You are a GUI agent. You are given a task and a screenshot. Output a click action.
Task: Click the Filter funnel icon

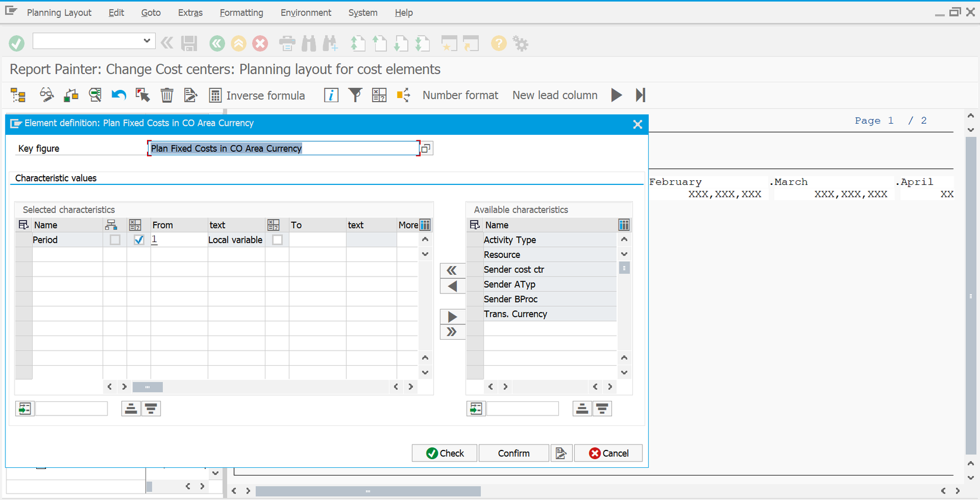[x=355, y=95]
